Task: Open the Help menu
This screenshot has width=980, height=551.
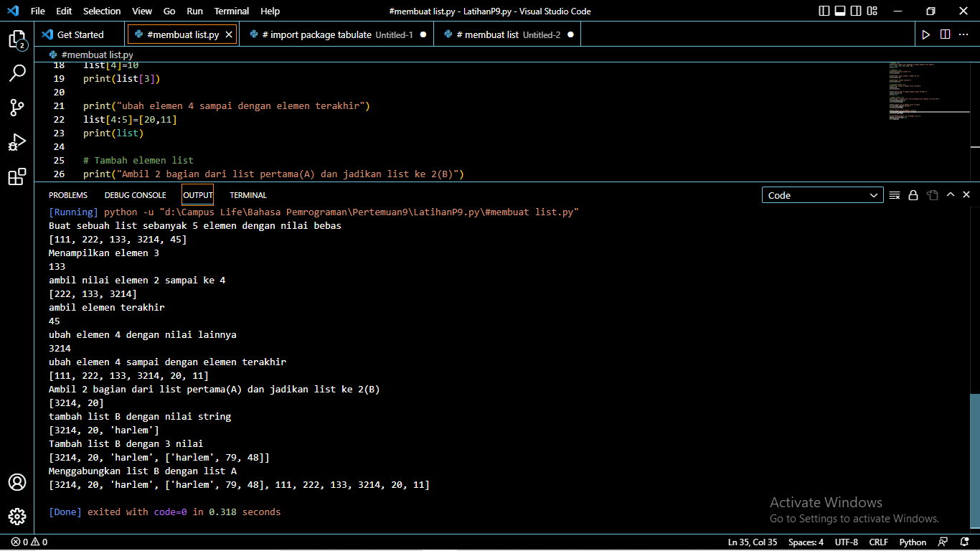Action: coord(270,11)
